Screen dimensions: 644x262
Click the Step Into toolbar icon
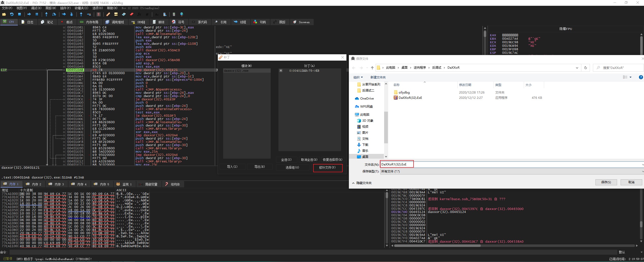[x=46, y=14]
